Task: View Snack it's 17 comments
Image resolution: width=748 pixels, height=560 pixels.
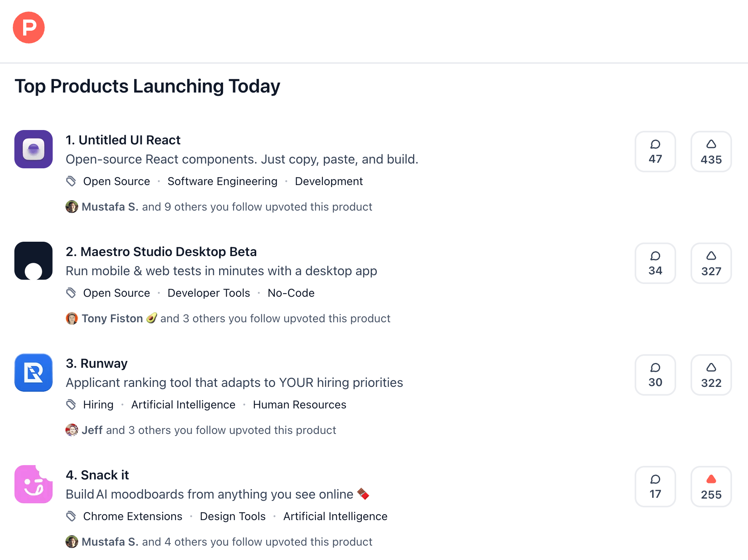Action: coord(655,487)
